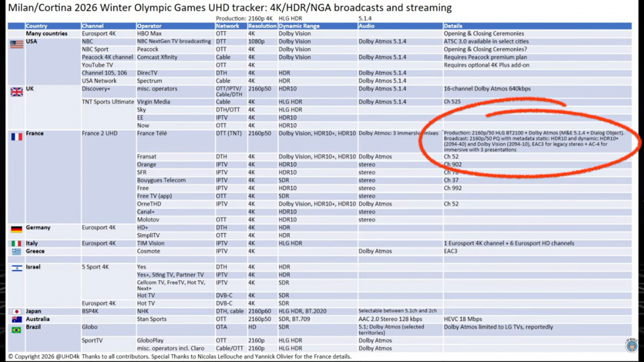
Task: Click the Greece flag icon
Action: click(x=16, y=251)
